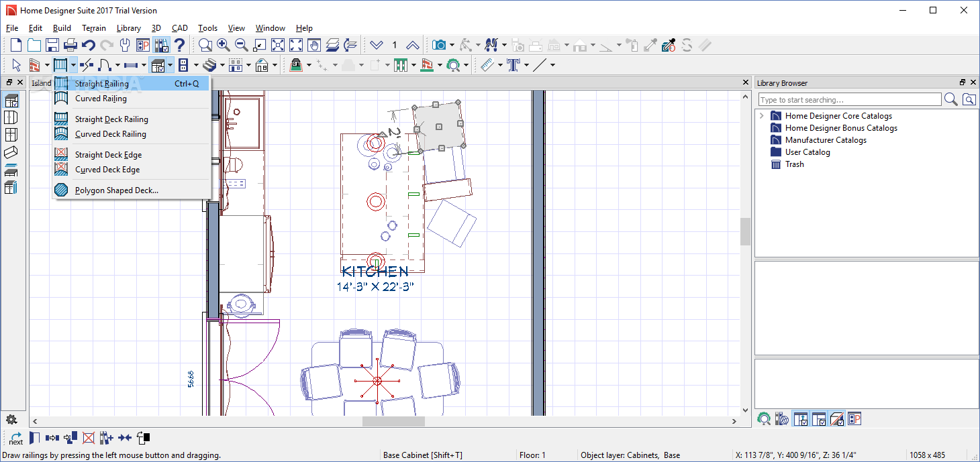Click the Select Next Object icon
980x462 pixels.
(16, 438)
